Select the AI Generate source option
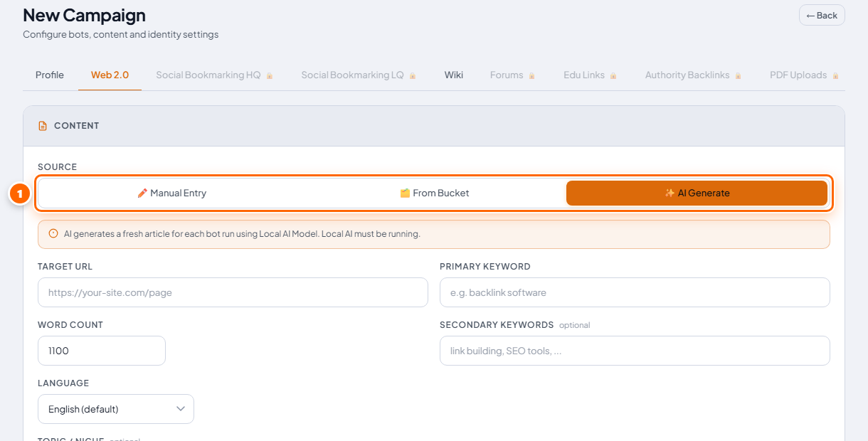The height and width of the screenshot is (441, 868). tap(697, 193)
